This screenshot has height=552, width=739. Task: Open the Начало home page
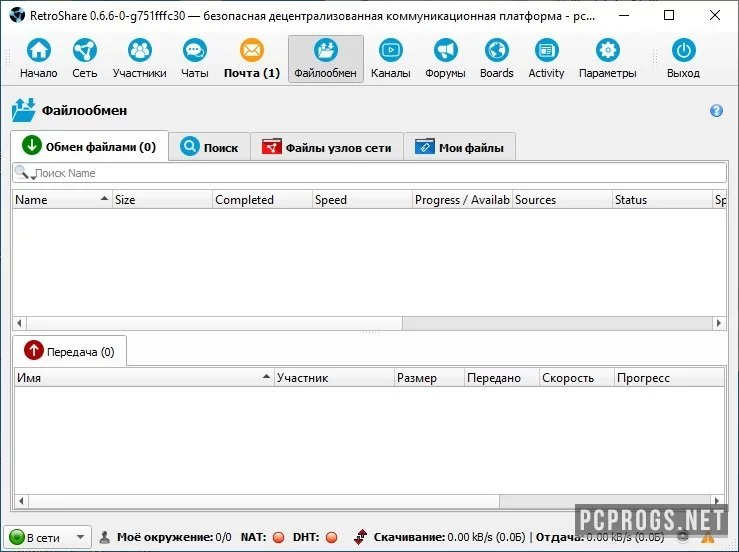coord(39,59)
